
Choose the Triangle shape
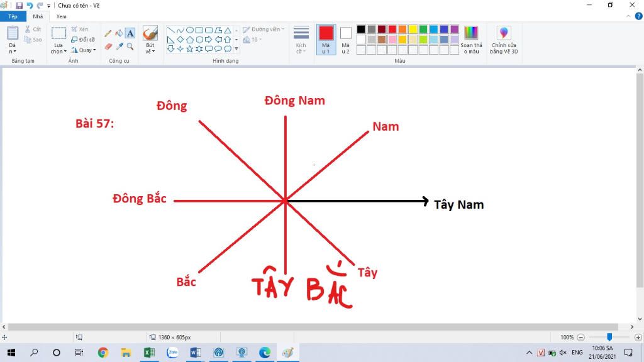(228, 30)
